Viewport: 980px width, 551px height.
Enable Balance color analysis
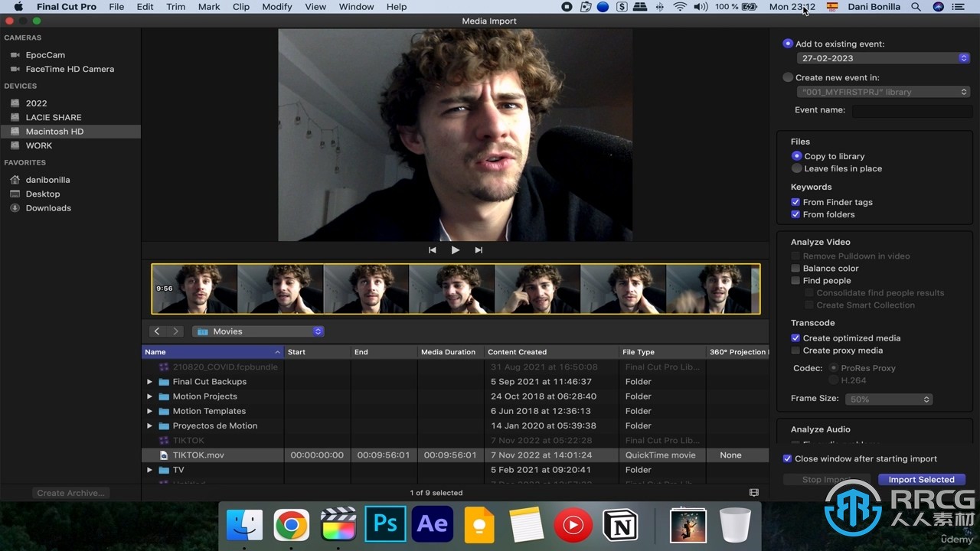click(x=795, y=269)
